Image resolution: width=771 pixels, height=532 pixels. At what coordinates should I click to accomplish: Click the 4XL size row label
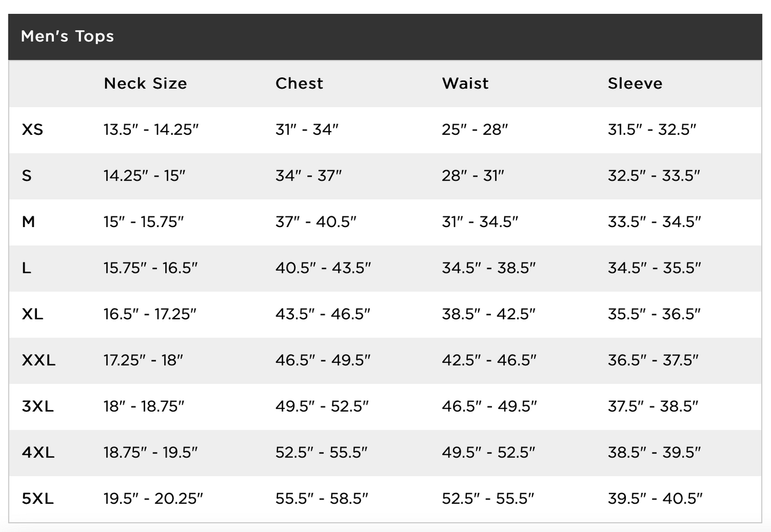(38, 453)
